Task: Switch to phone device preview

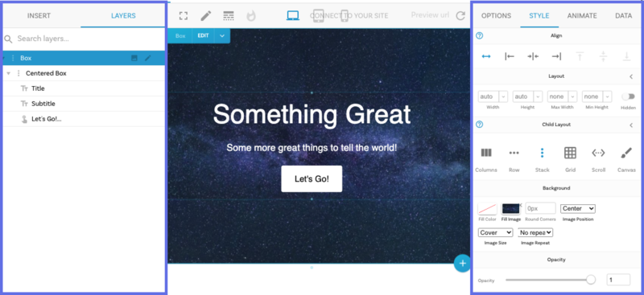Action: tap(345, 15)
